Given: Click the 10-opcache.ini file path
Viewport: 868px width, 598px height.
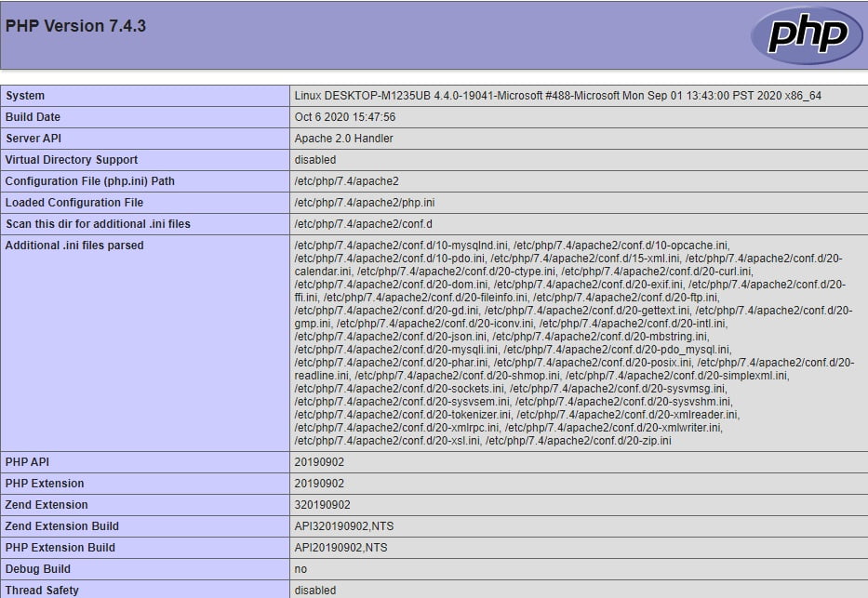Looking at the screenshot, I should point(621,246).
